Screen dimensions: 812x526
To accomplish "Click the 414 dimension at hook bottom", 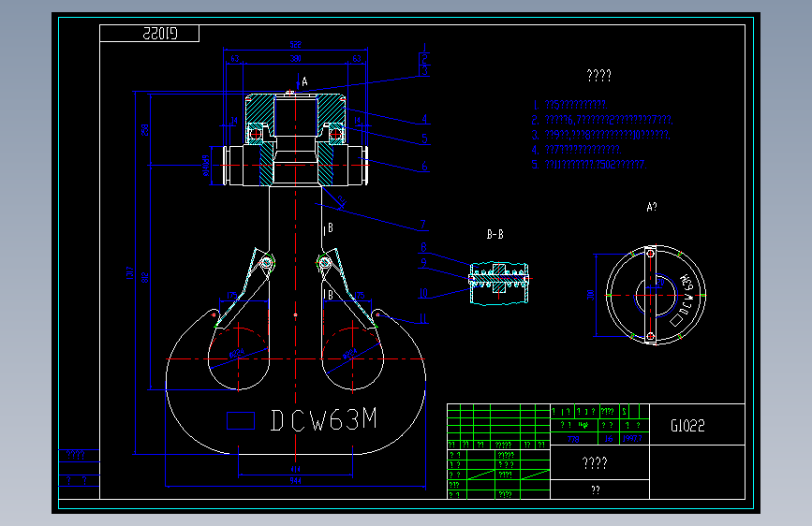I will 295,470.
